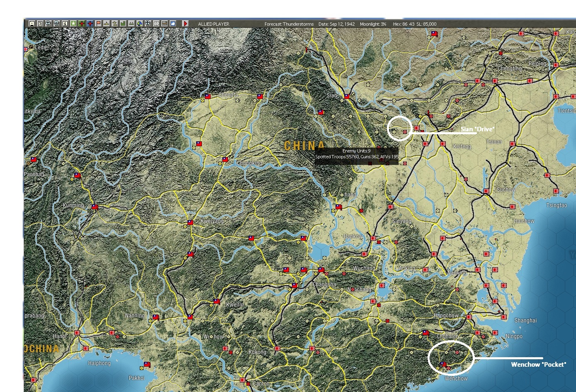Select the red plane on blue icon

coord(90,24)
